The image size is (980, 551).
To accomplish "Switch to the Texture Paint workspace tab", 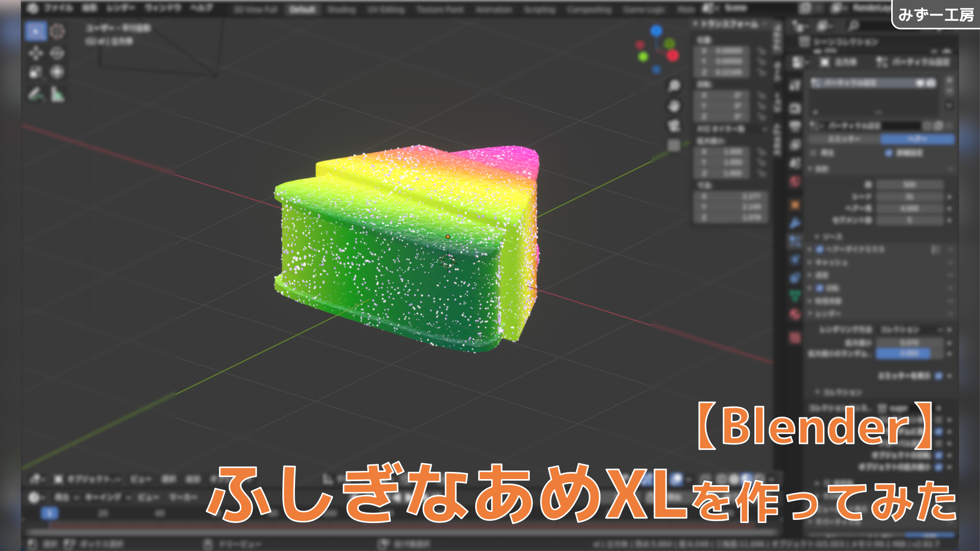I will (440, 10).
